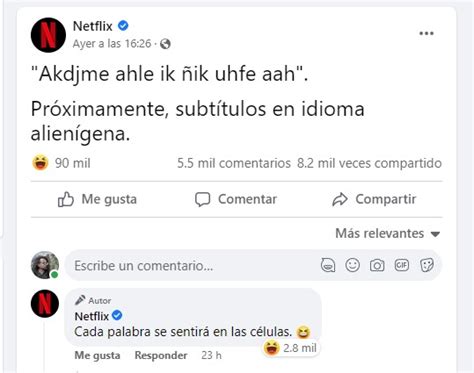Click Responder under the Netflix comment
474x373 pixels.
click(161, 355)
